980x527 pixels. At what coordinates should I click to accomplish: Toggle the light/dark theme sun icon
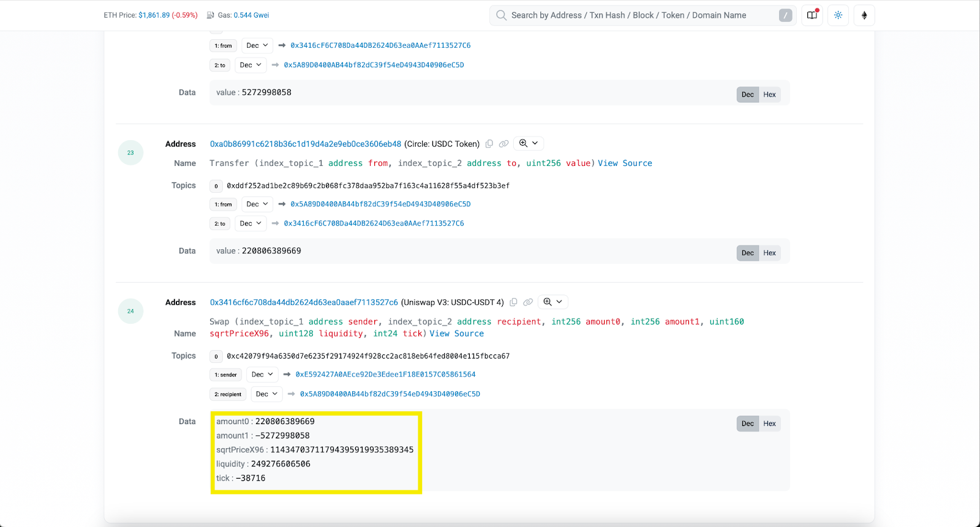pyautogui.click(x=838, y=15)
